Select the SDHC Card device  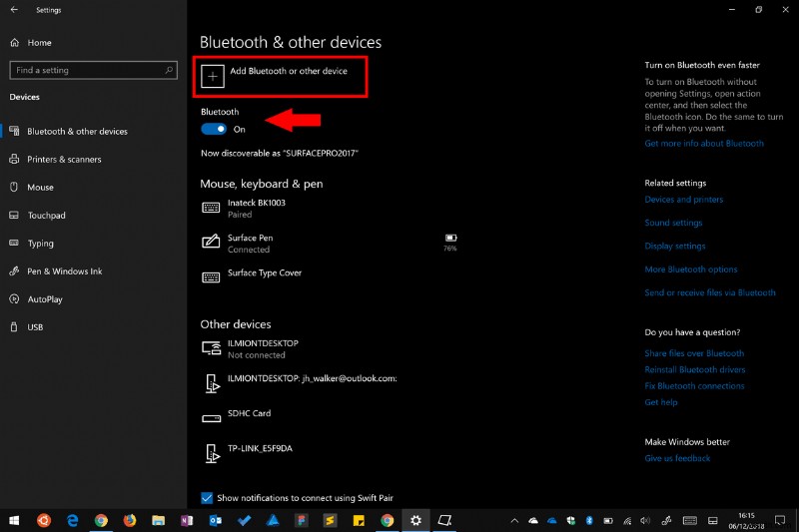[x=249, y=413]
